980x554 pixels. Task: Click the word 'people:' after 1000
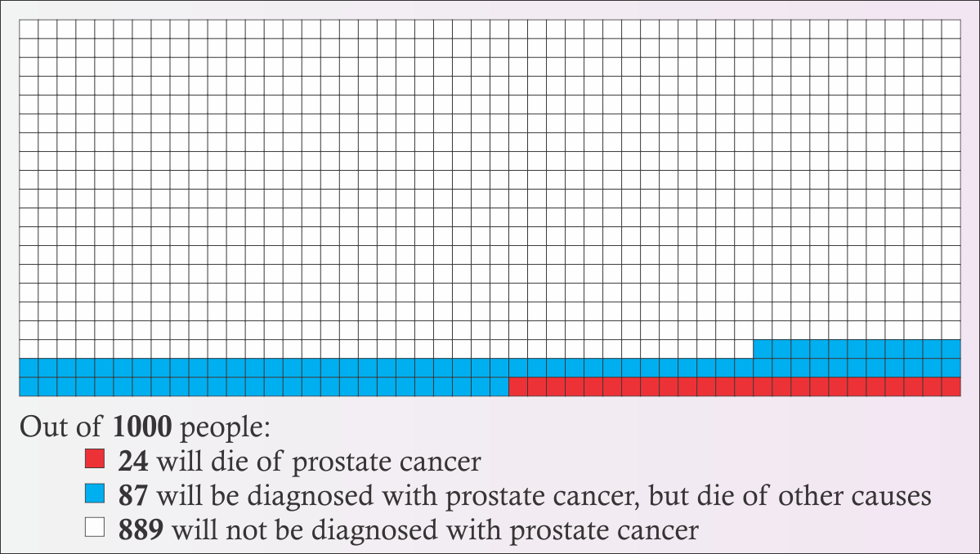(225, 428)
